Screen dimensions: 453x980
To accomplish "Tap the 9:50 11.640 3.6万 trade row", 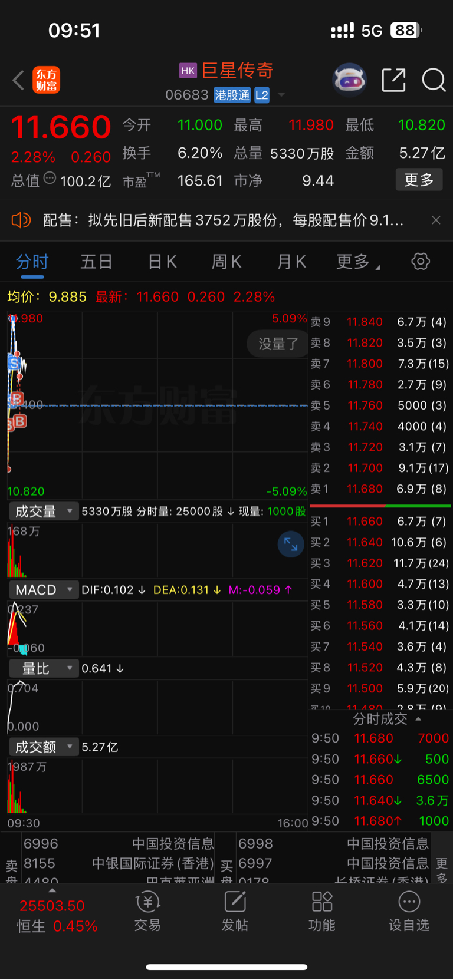I will (380, 800).
